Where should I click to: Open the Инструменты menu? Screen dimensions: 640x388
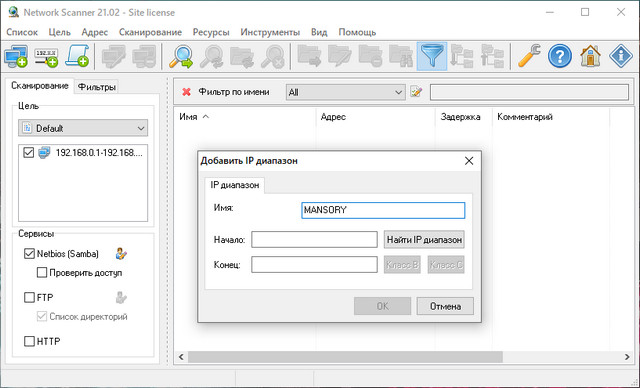[270, 32]
